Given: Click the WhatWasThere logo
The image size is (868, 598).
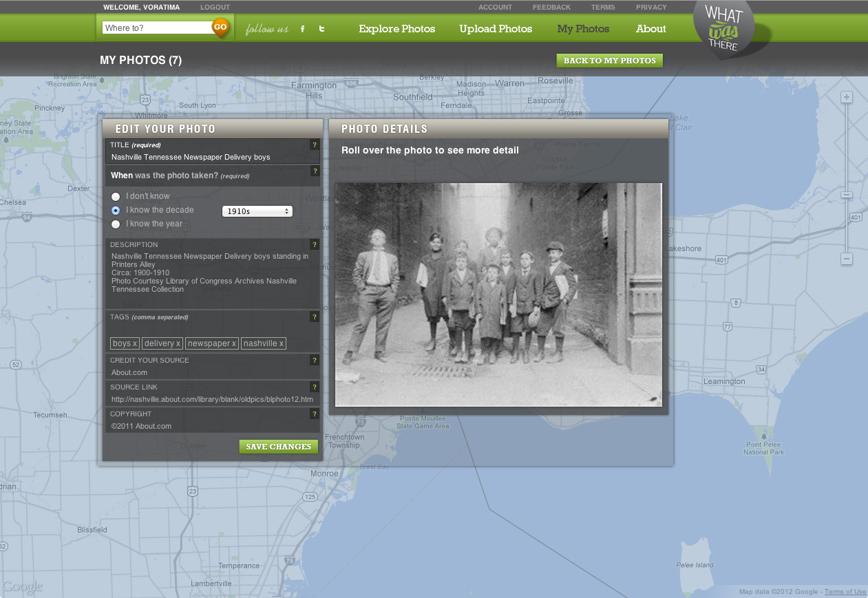Looking at the screenshot, I should tap(724, 30).
